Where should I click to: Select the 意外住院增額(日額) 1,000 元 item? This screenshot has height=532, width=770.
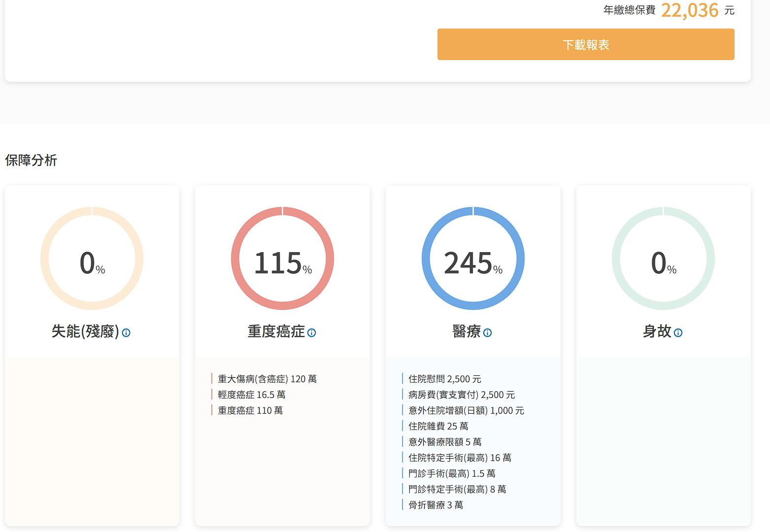pyautogui.click(x=466, y=410)
